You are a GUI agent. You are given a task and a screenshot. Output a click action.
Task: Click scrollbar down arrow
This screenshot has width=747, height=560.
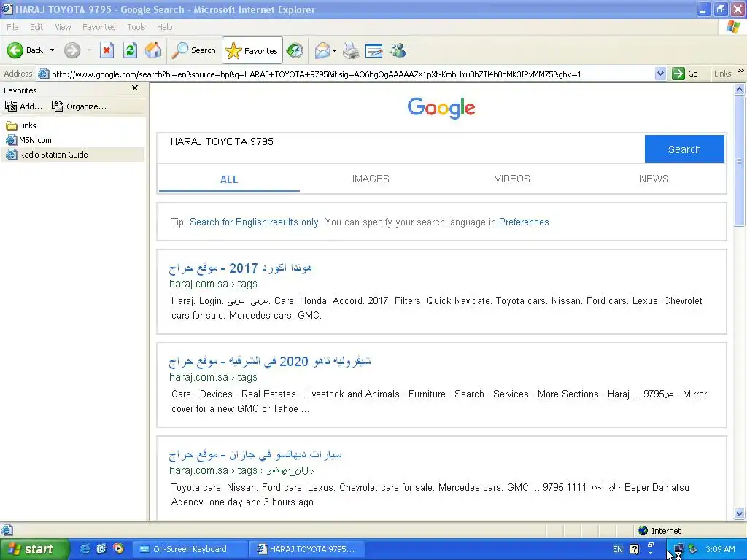pos(740,513)
